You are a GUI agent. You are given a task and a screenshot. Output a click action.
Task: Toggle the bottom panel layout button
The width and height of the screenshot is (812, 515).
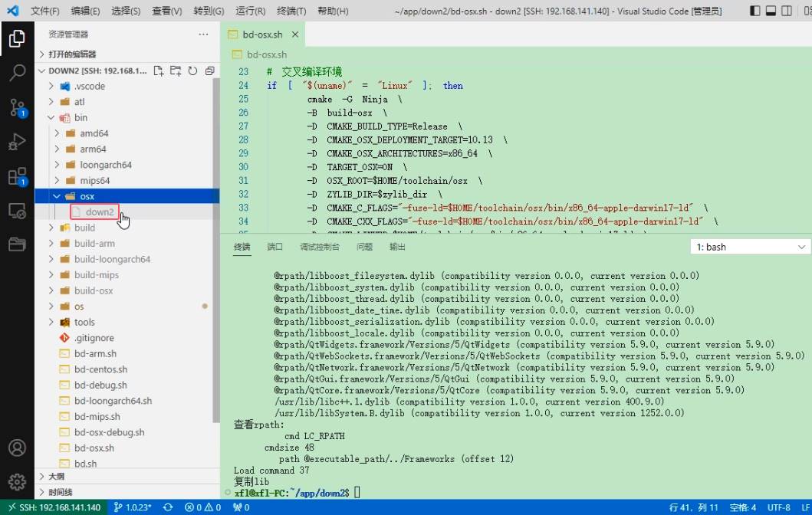771,11
